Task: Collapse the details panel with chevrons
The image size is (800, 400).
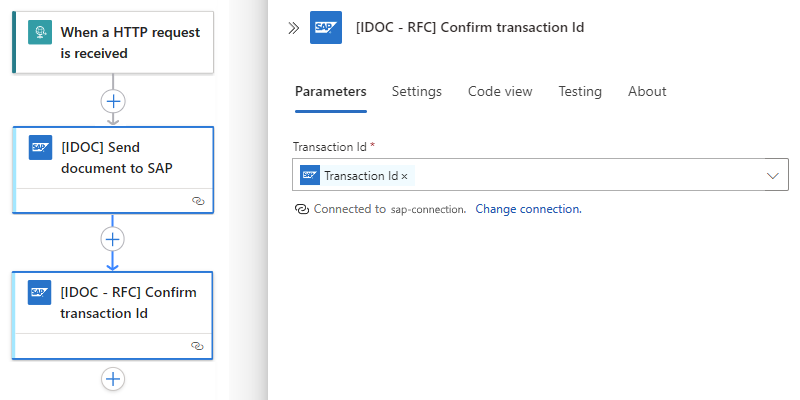Action: 294,28
